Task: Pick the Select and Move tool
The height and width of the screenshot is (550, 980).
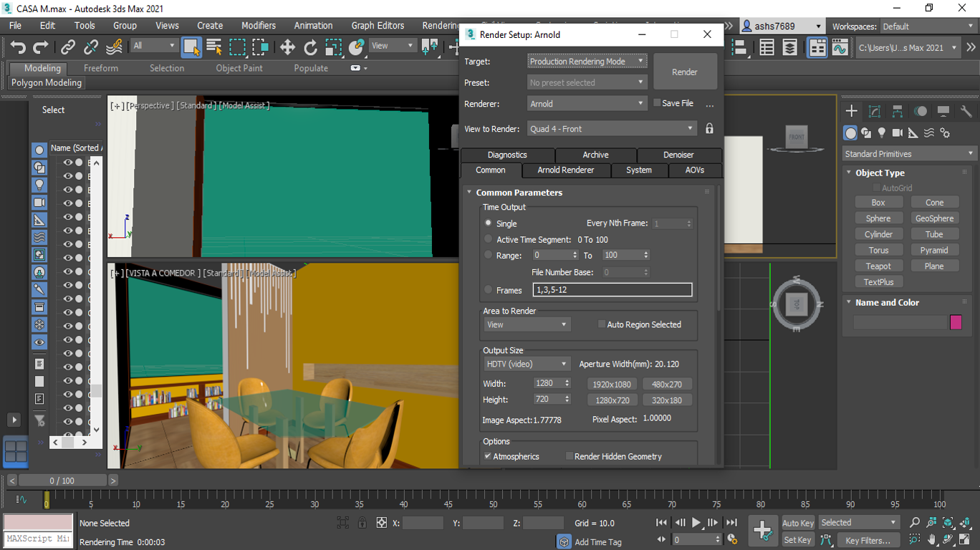Action: click(x=287, y=47)
